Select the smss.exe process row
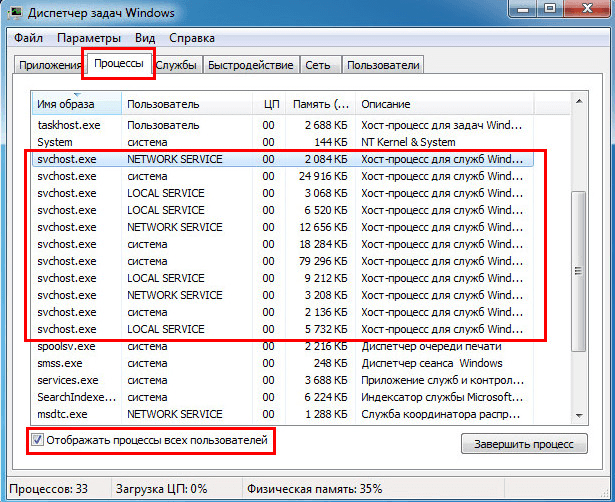The width and height of the screenshot is (615, 502). click(x=282, y=363)
